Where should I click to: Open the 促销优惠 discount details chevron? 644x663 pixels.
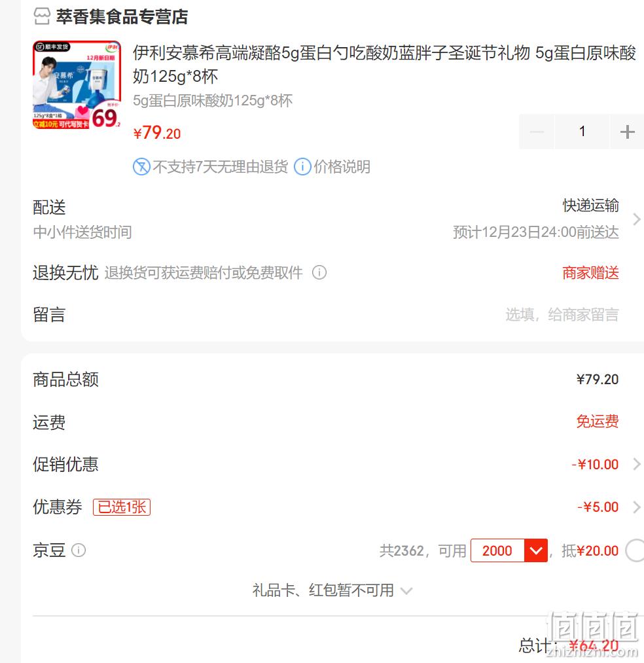coord(636,464)
